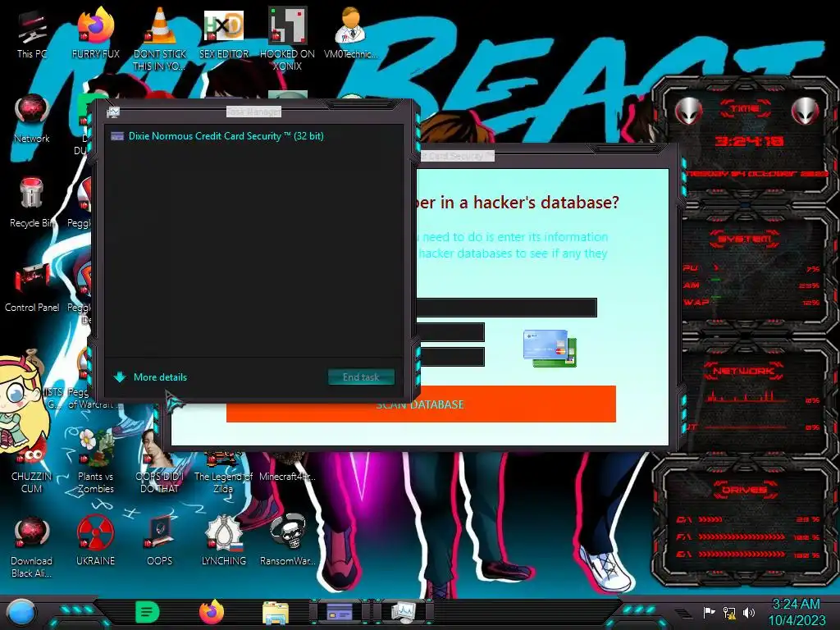840x630 pixels.
Task: Launch the FURRY FUX Firefox shortcut
Action: point(95,33)
